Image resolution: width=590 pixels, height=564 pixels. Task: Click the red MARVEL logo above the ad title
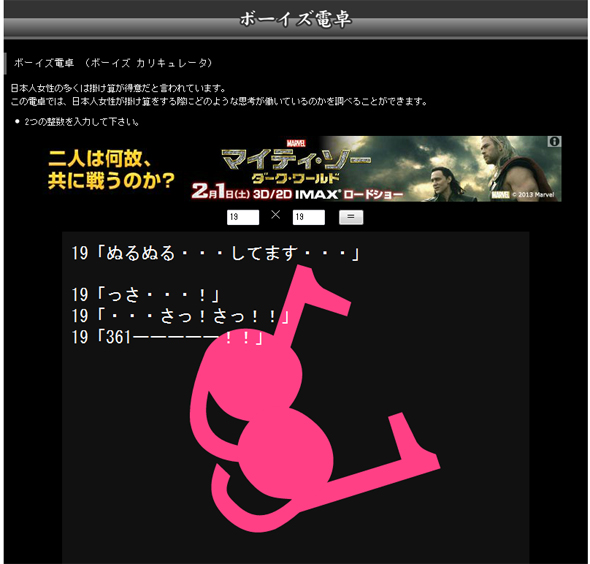(x=296, y=143)
